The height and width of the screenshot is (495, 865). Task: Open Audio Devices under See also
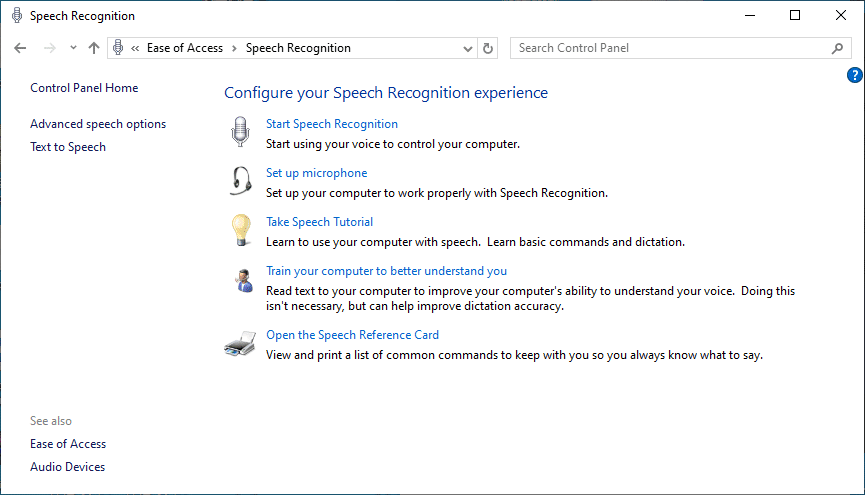67,467
